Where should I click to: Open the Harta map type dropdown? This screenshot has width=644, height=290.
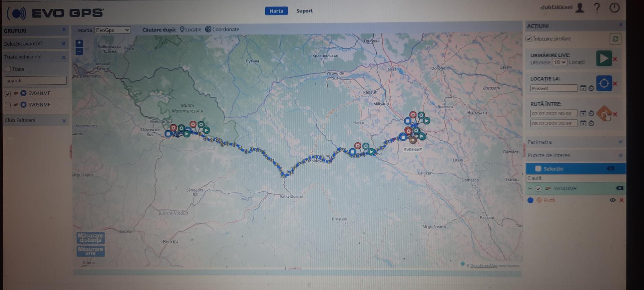[112, 30]
